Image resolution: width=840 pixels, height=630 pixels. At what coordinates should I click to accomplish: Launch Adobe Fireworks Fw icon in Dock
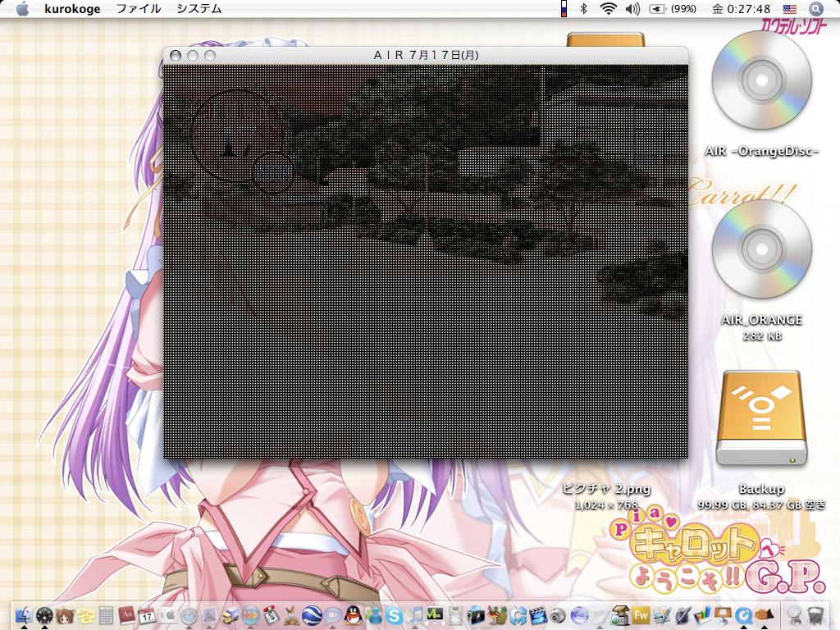click(x=641, y=615)
